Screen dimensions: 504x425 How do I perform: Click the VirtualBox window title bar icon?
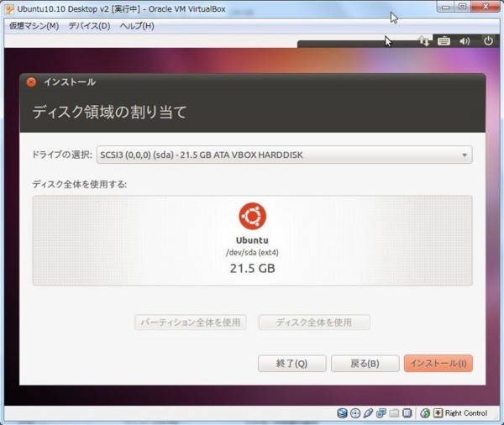click(9, 9)
